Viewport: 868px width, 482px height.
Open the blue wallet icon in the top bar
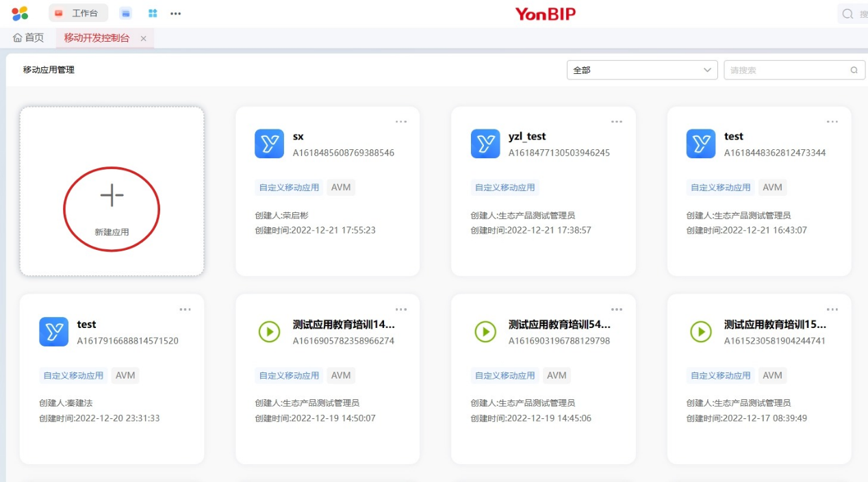(x=125, y=13)
